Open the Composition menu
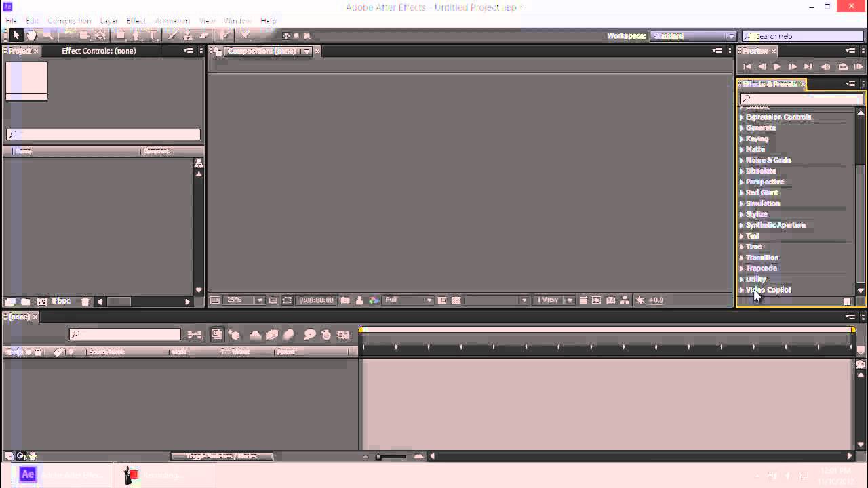 (x=70, y=20)
